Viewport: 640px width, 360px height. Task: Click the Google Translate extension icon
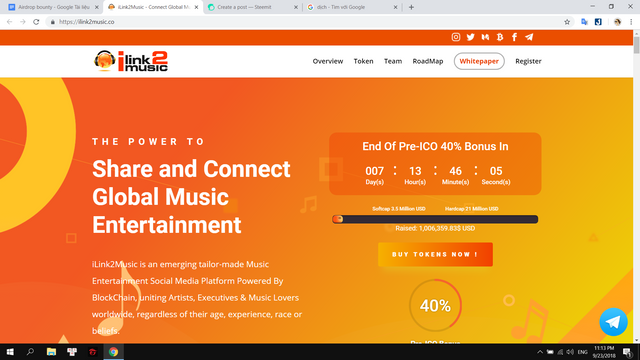[x=584, y=22]
